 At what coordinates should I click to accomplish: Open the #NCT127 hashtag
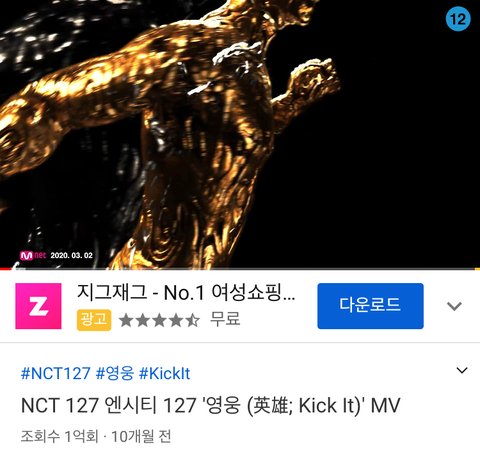coord(56,373)
